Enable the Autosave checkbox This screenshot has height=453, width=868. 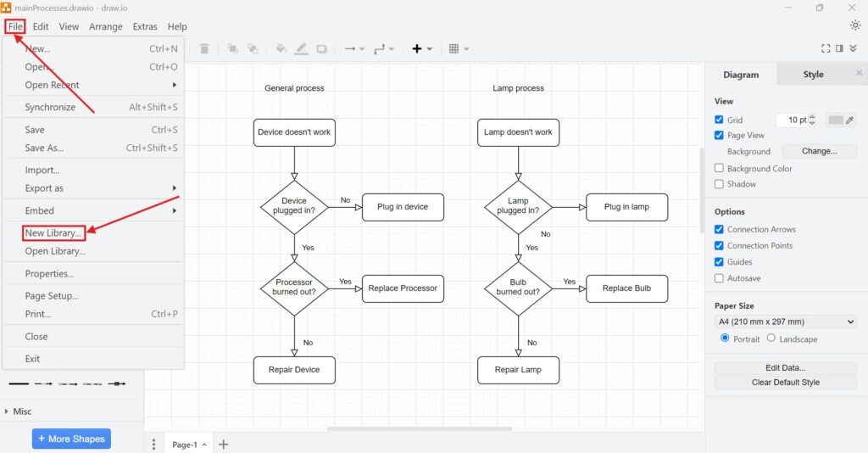(x=720, y=278)
